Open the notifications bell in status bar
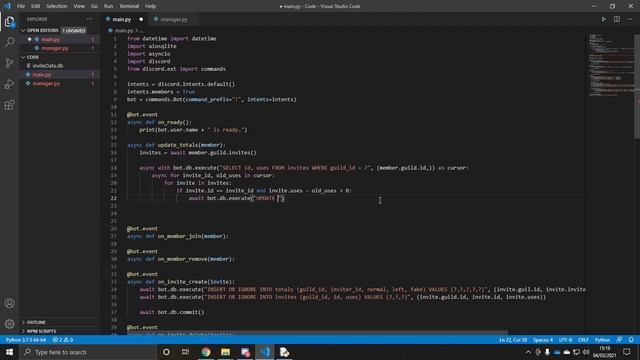Viewport: 640px width, 360px height. point(631,340)
